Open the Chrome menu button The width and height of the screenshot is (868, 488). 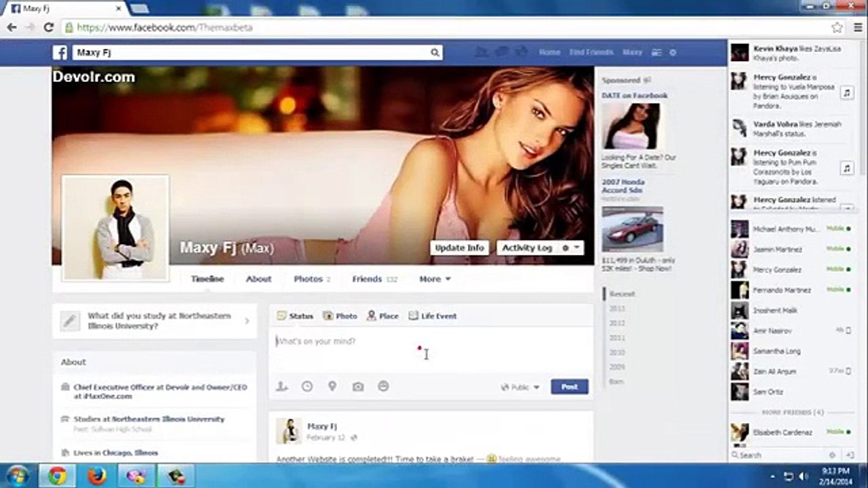click(x=857, y=28)
